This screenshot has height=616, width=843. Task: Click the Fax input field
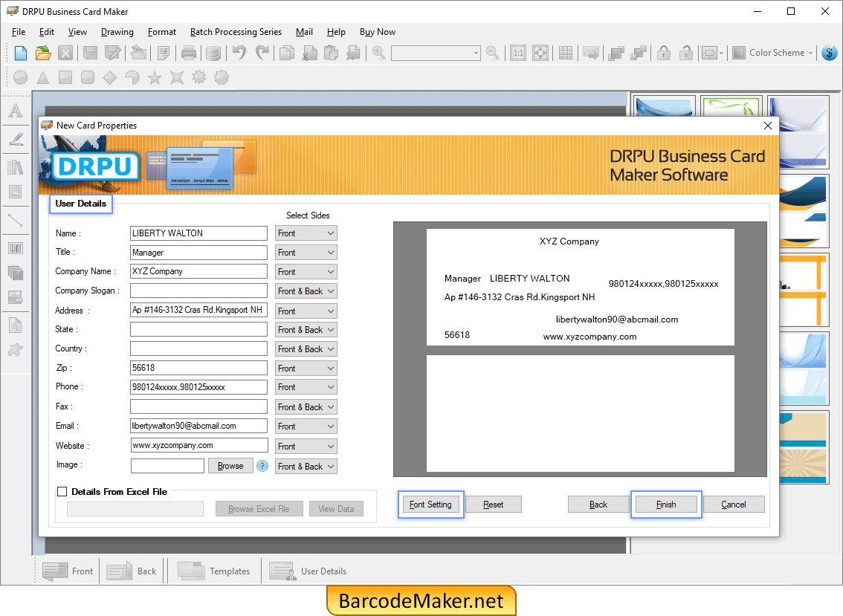[x=199, y=406]
